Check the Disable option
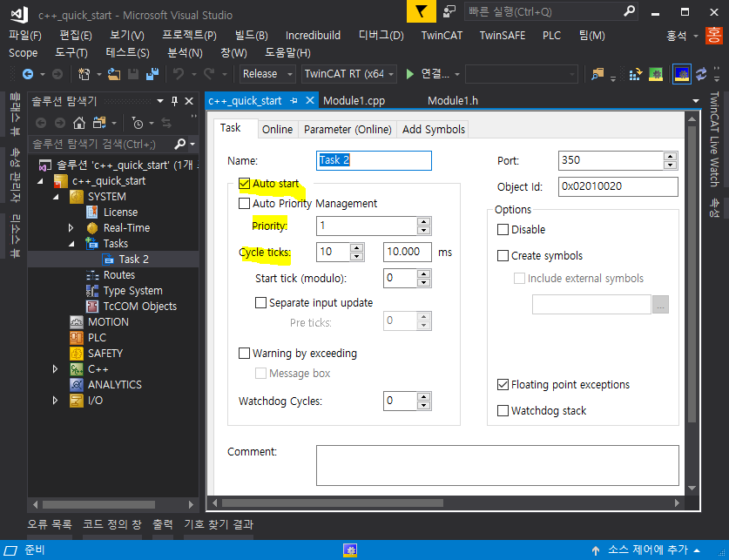Image resolution: width=729 pixels, height=560 pixels. [x=503, y=230]
